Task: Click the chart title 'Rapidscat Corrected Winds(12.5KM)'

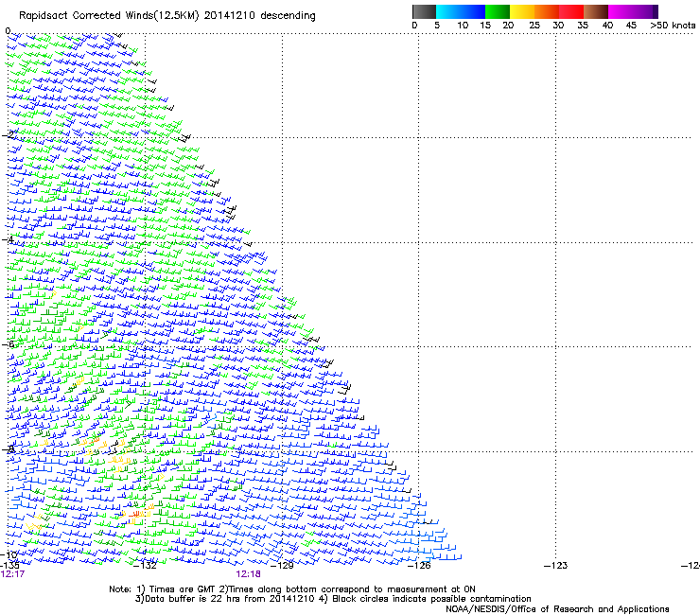Action: tap(109, 16)
